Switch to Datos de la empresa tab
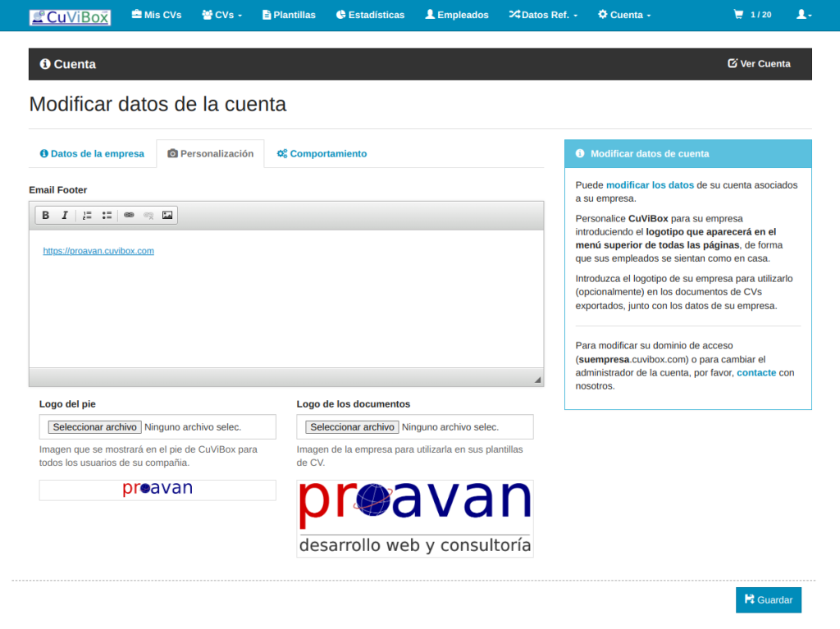840x629 pixels. coord(92,153)
